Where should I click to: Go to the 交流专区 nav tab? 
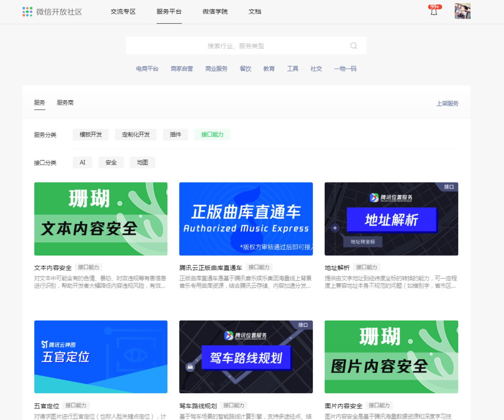[x=123, y=12]
